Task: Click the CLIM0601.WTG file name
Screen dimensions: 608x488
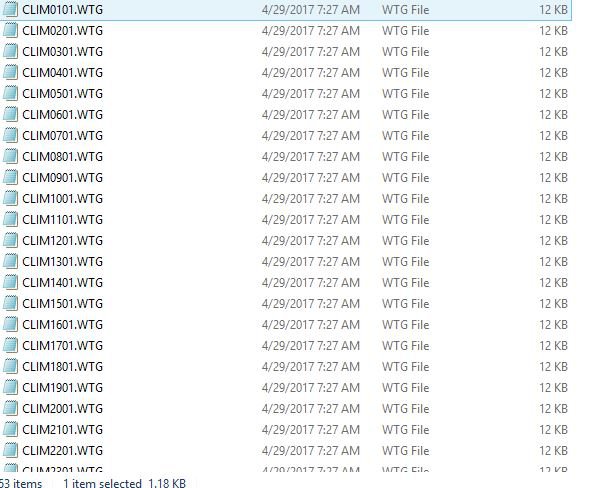Action: 62,115
